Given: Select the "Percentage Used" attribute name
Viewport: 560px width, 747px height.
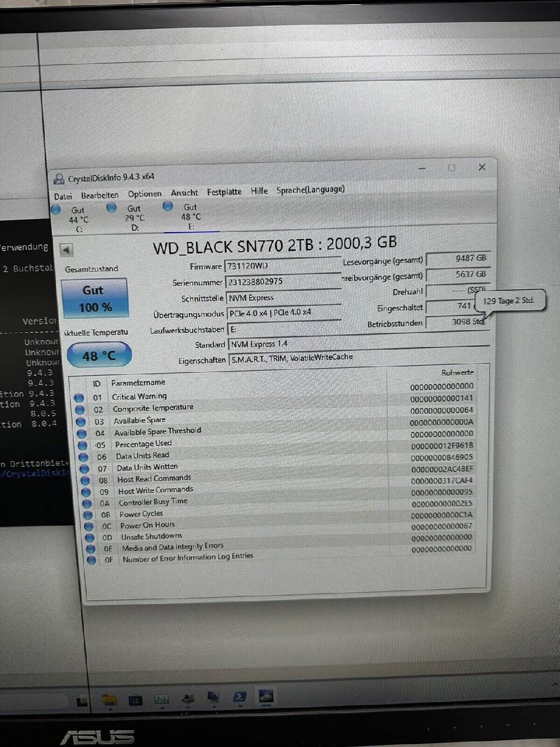Looking at the screenshot, I should [143, 444].
